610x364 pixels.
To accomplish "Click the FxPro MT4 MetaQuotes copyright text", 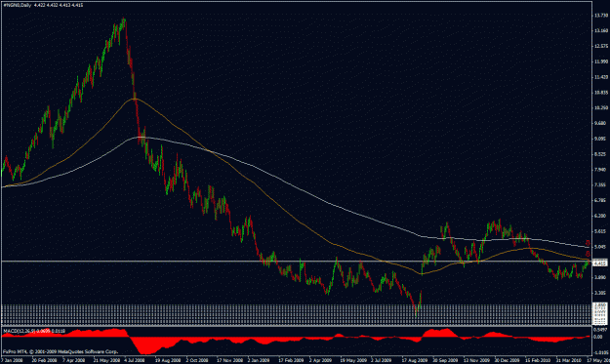I will [x=61, y=351].
